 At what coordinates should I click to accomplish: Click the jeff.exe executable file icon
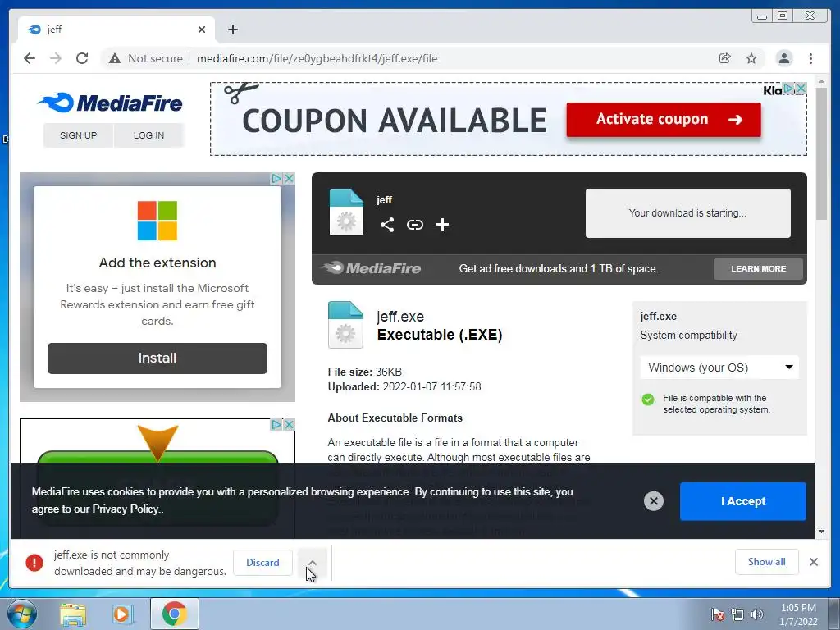345,325
